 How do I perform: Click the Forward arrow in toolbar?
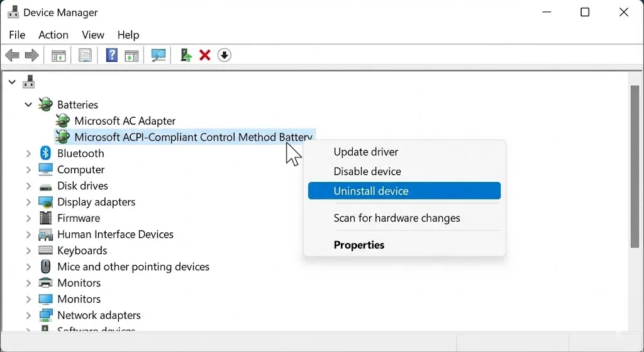(32, 55)
